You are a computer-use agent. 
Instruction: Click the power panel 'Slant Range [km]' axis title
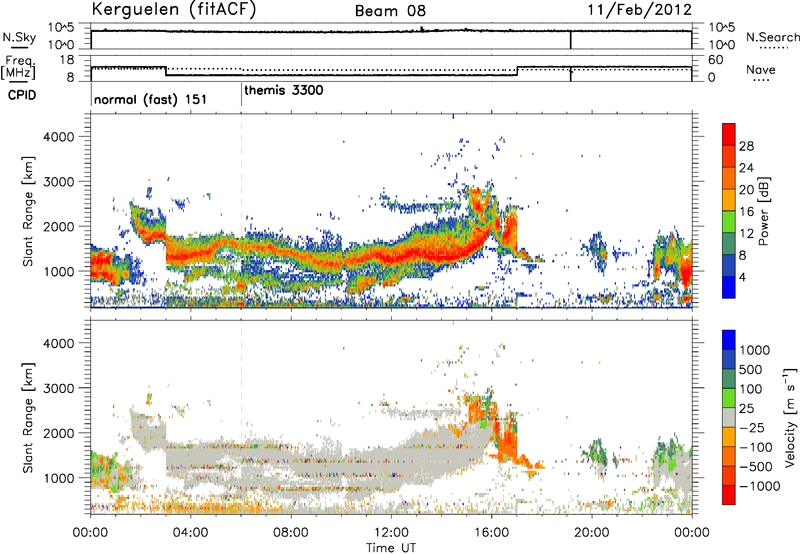coord(29,211)
